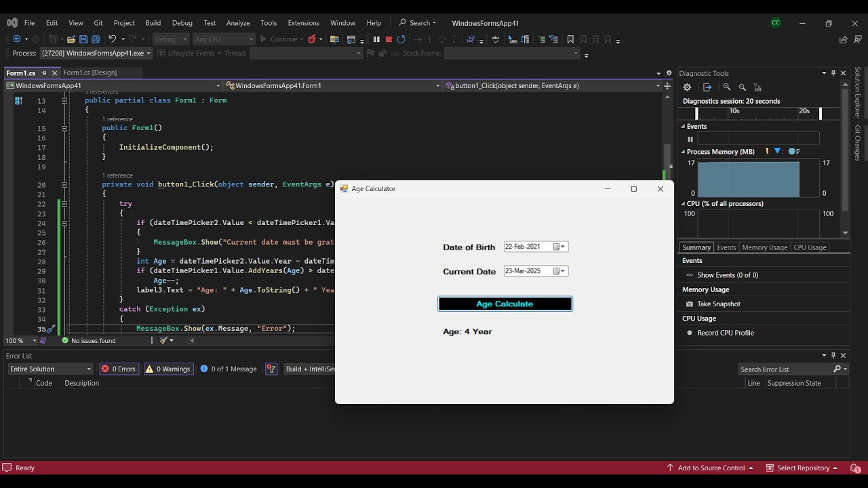
Task: Click the Save All icon
Action: [x=96, y=39]
